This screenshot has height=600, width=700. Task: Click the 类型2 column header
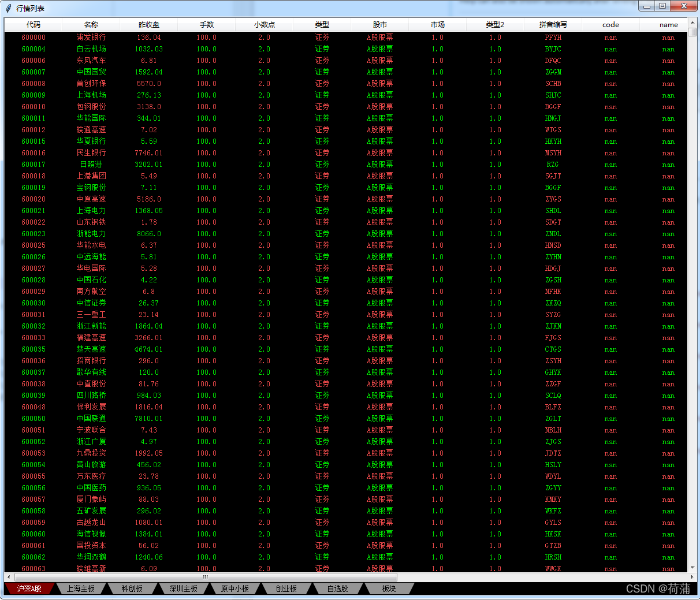496,25
